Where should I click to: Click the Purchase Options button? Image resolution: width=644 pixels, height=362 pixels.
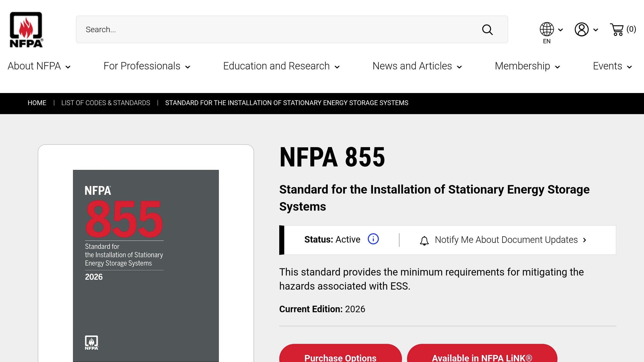pyautogui.click(x=341, y=353)
